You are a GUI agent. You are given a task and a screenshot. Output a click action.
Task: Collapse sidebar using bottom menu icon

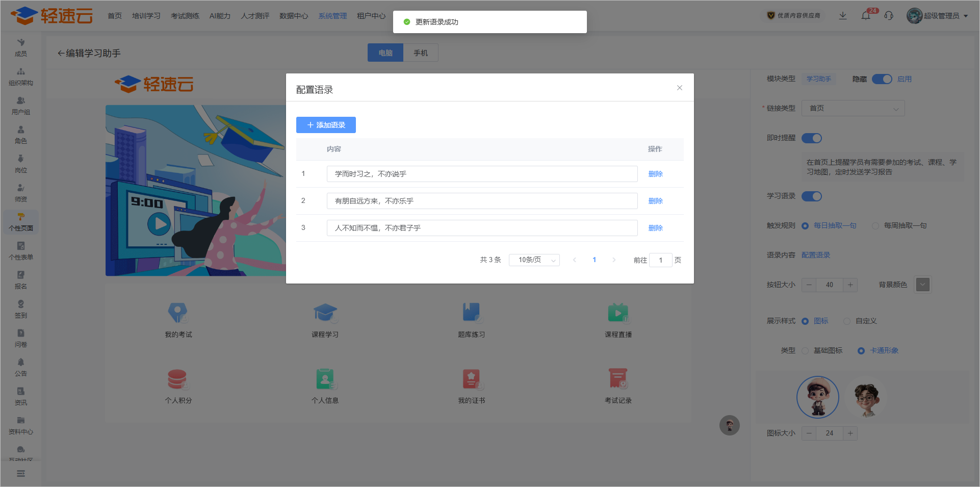pyautogui.click(x=21, y=474)
